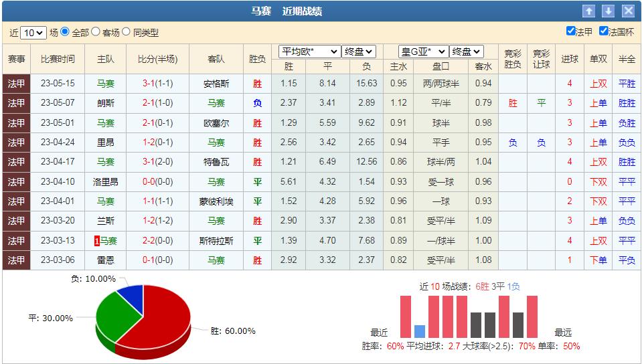Open home team 里昂 link
This screenshot has height=364, width=642.
tap(106, 143)
